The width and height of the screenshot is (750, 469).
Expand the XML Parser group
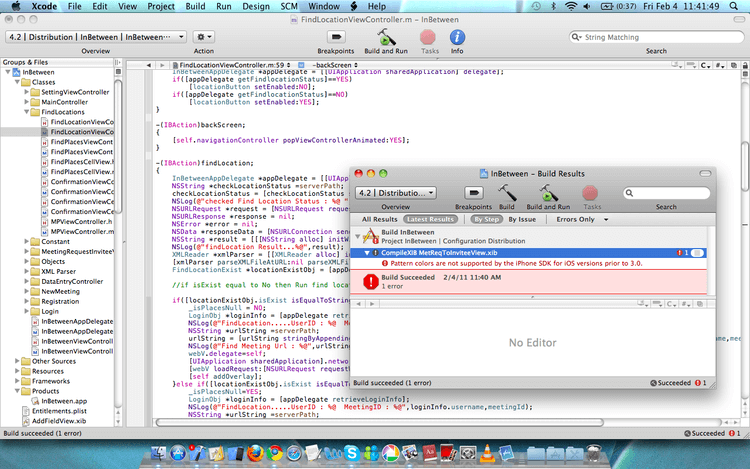click(x=26, y=271)
